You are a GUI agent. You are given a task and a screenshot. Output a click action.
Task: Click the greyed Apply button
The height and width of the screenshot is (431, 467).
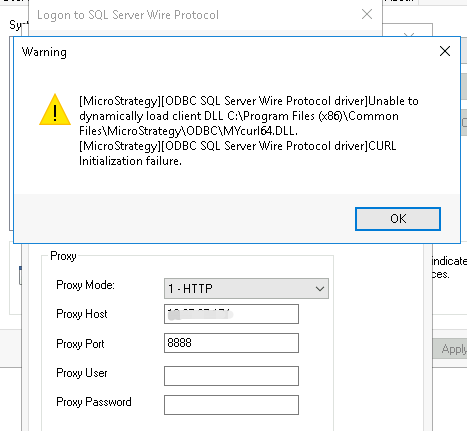click(x=450, y=349)
